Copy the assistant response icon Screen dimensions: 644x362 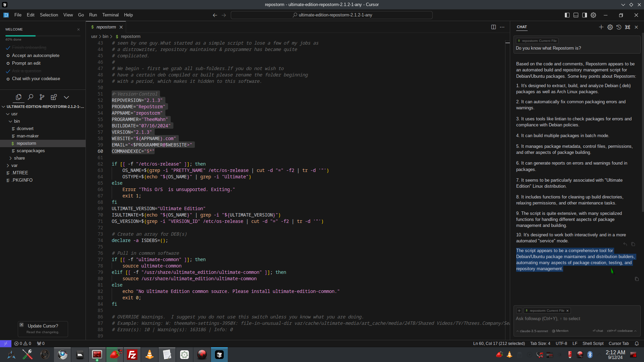tap(633, 244)
